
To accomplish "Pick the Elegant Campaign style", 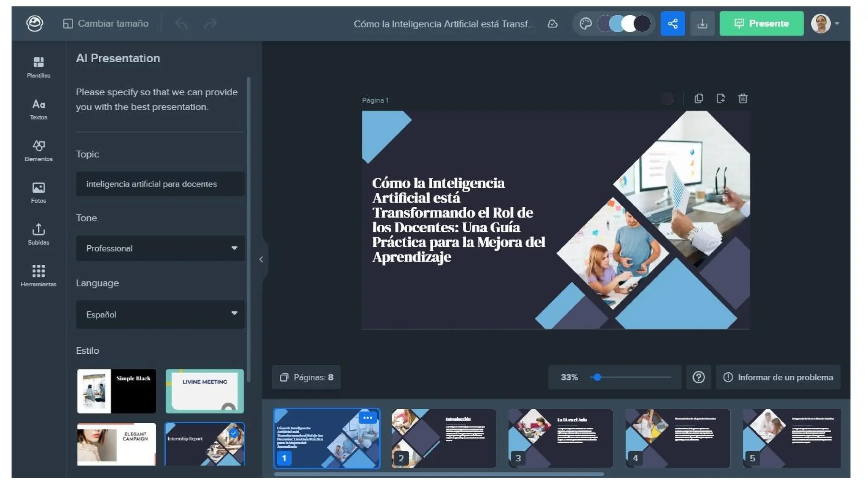I will coord(117,444).
